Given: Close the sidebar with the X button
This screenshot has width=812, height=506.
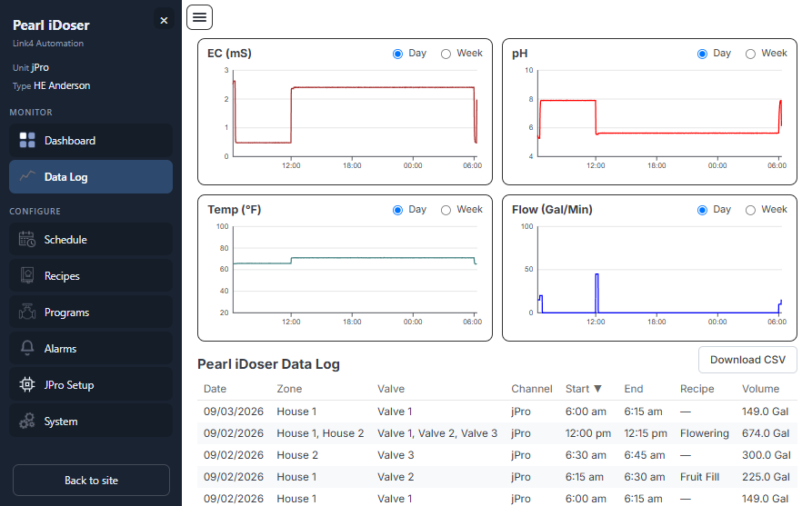Looking at the screenshot, I should pos(164,20).
